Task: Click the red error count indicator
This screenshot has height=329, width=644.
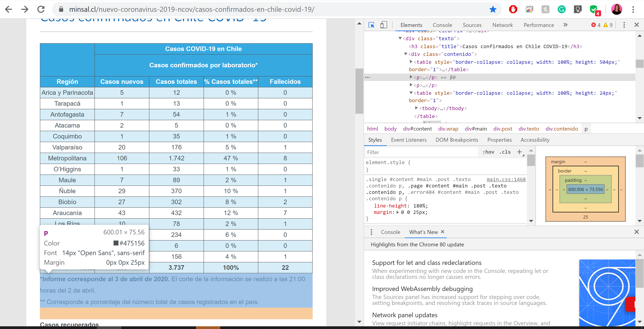Action: [x=596, y=25]
